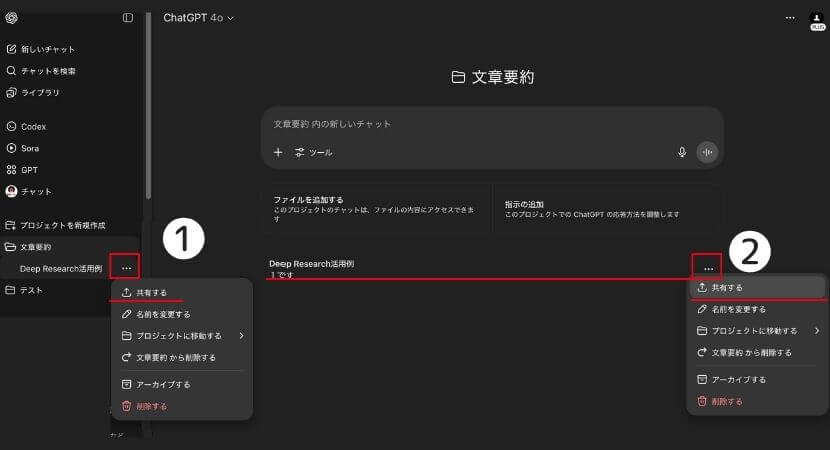The image size is (830, 450).
Task: Click the 指示の追加 card
Action: click(607, 209)
